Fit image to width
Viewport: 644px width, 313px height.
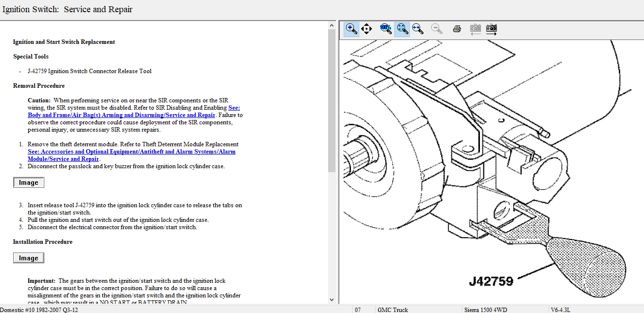[418, 29]
